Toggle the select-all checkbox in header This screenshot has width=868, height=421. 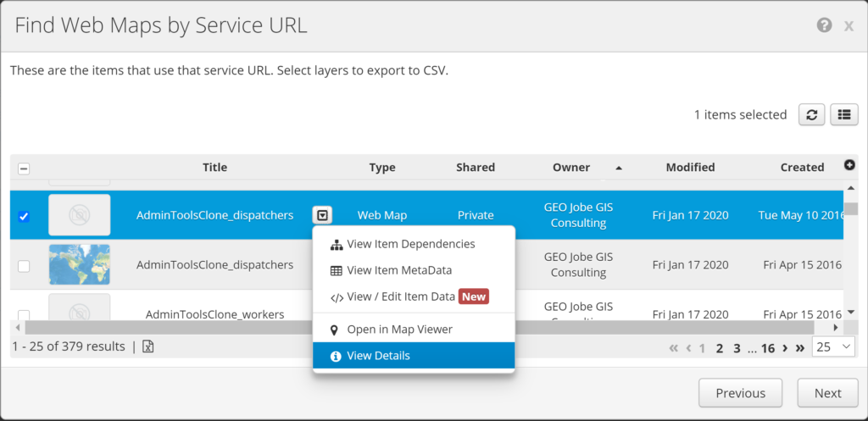24,169
